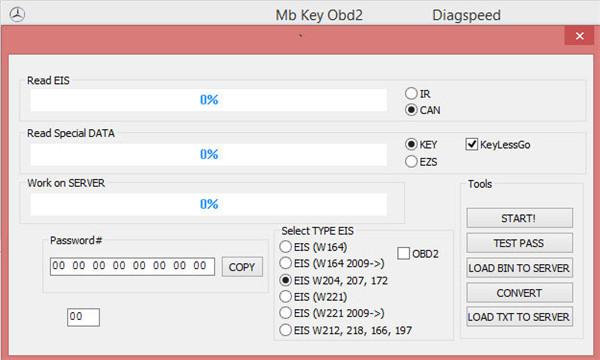The width and height of the screenshot is (600, 360).
Task: Click the Mercedes star logo icon
Action: pyautogui.click(x=17, y=15)
